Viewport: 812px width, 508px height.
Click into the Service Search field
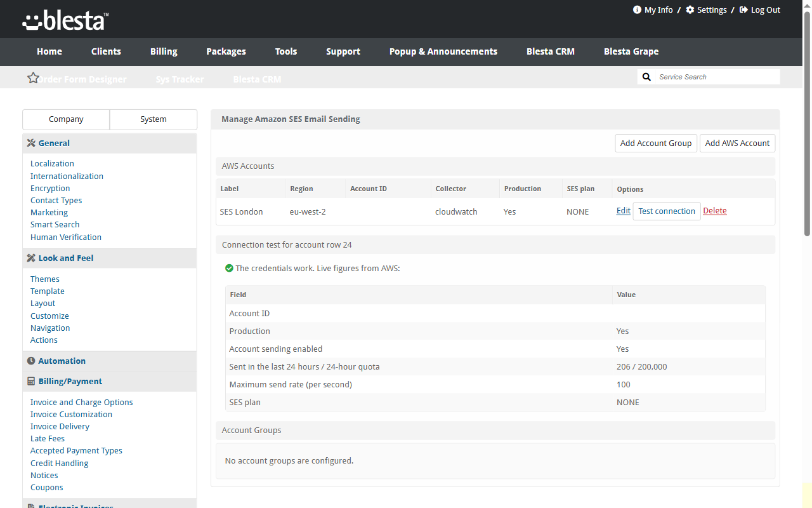(717, 77)
